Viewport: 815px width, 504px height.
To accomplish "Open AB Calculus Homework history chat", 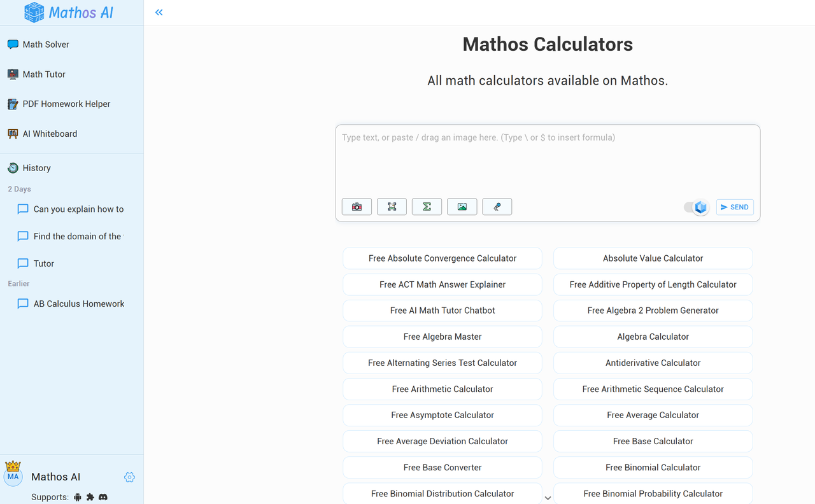I will point(79,304).
